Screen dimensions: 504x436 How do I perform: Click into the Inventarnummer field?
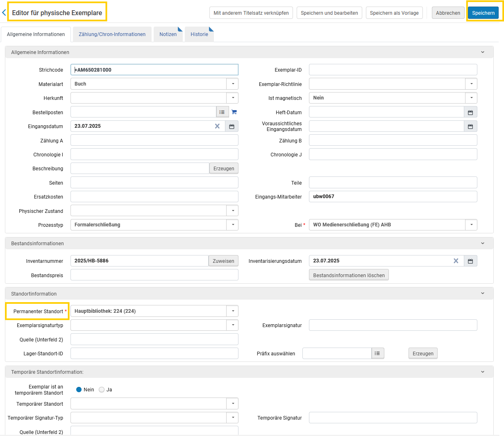click(139, 261)
